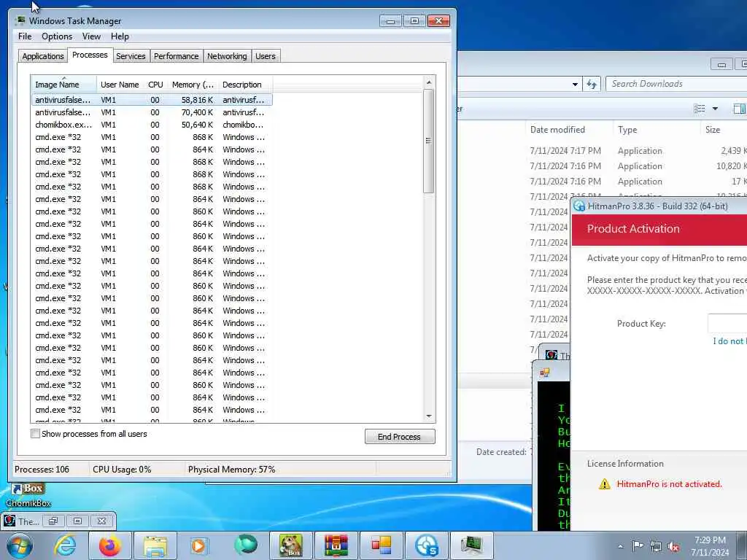Click the Product Key input field

click(x=727, y=323)
